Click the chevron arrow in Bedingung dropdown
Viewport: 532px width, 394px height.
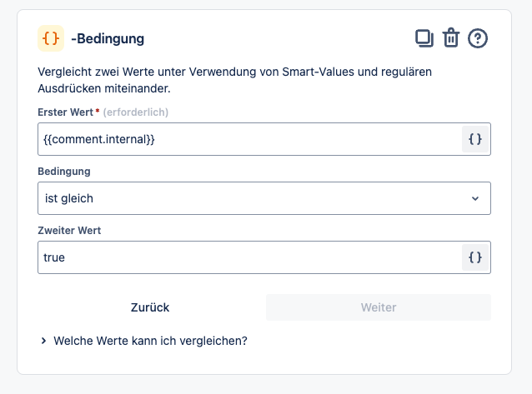pyautogui.click(x=475, y=198)
